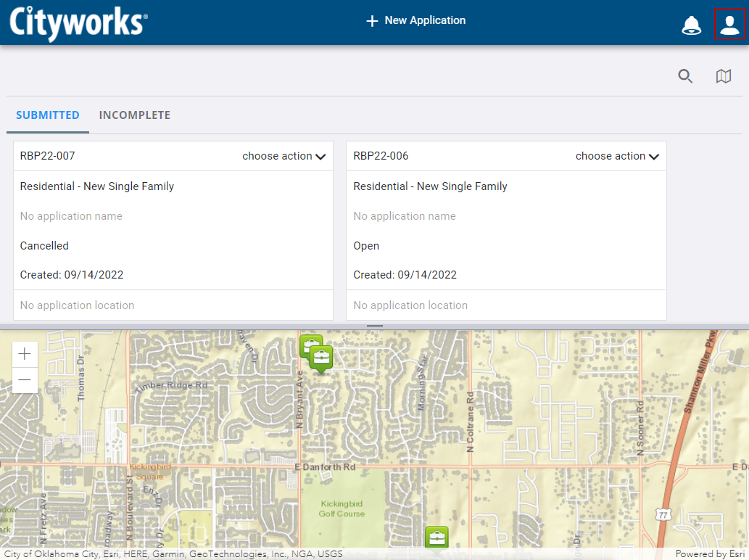Click the Open status on the RBP22-006 card
Viewport: 749px width, 560px height.
coord(366,246)
